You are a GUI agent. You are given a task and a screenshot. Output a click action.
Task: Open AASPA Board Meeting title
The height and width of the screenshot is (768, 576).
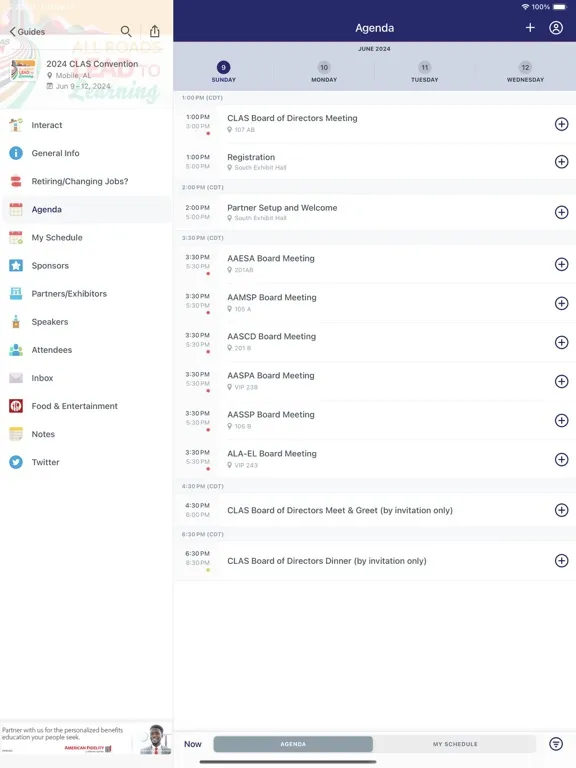[x=271, y=375]
